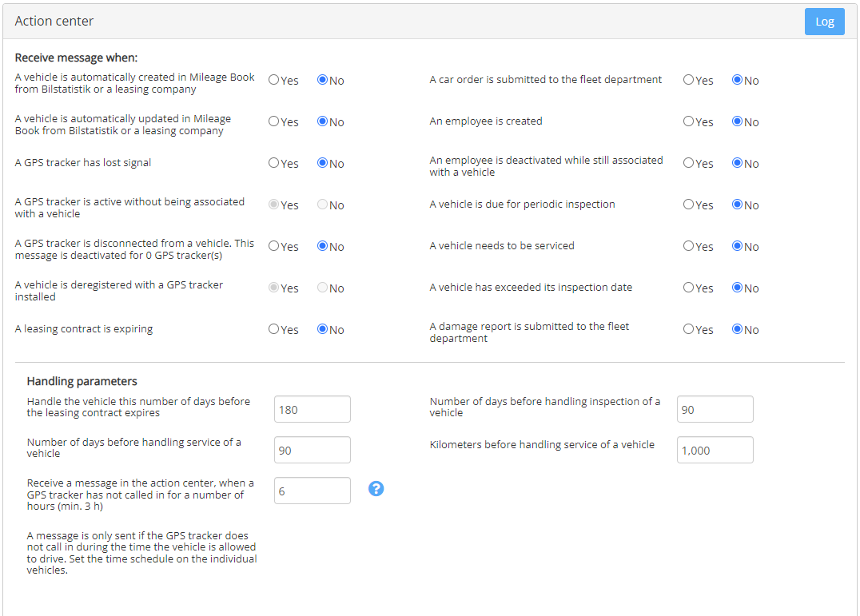Choose Yes for leasing contract is expiring

(x=273, y=329)
